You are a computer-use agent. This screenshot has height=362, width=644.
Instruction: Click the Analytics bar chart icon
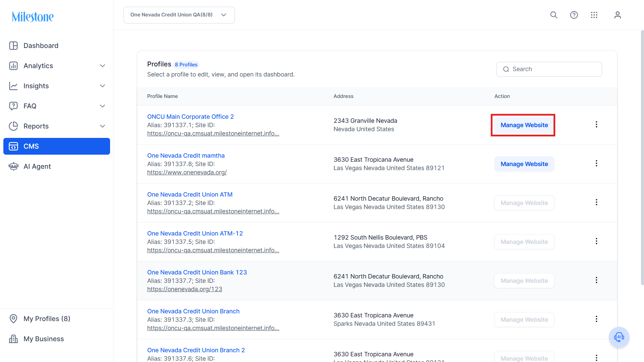(13, 66)
